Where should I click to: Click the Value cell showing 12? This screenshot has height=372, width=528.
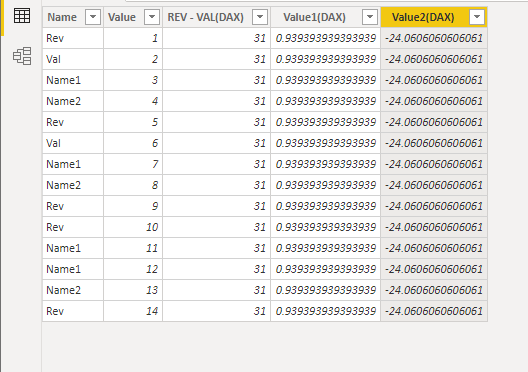[x=133, y=269]
